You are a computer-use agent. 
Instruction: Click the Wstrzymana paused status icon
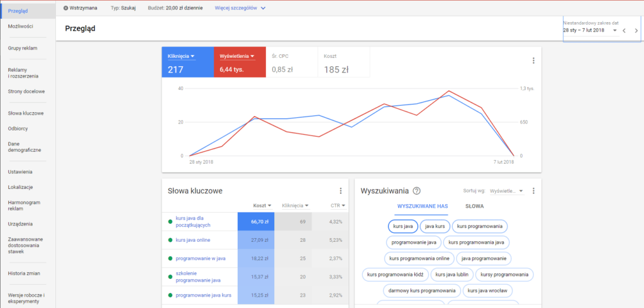(x=65, y=8)
